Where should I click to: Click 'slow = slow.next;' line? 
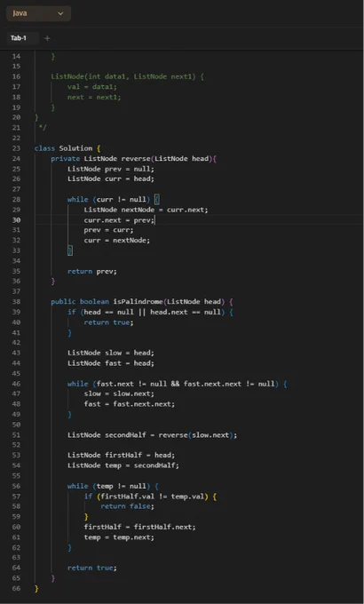(x=119, y=393)
